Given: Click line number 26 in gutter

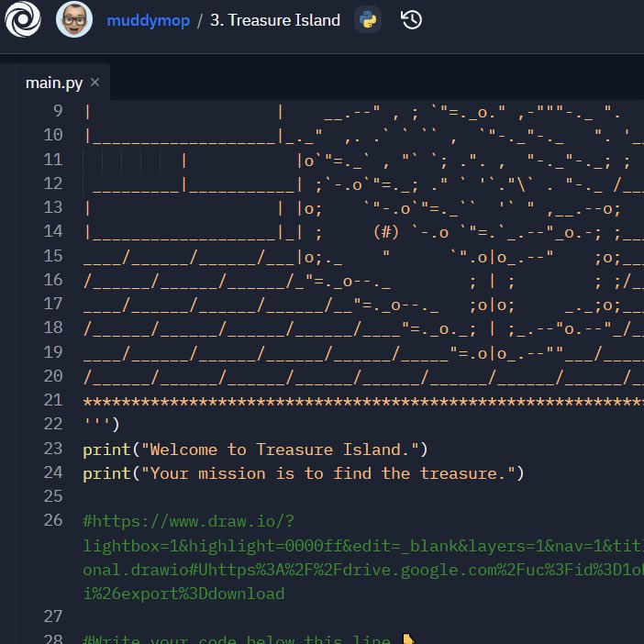Looking at the screenshot, I should 53,520.
